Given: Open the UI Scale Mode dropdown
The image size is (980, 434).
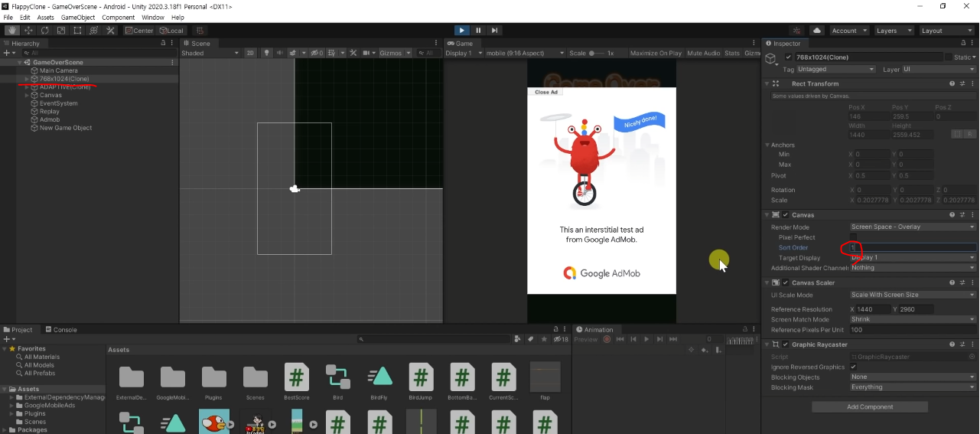Looking at the screenshot, I should pyautogui.click(x=913, y=295).
